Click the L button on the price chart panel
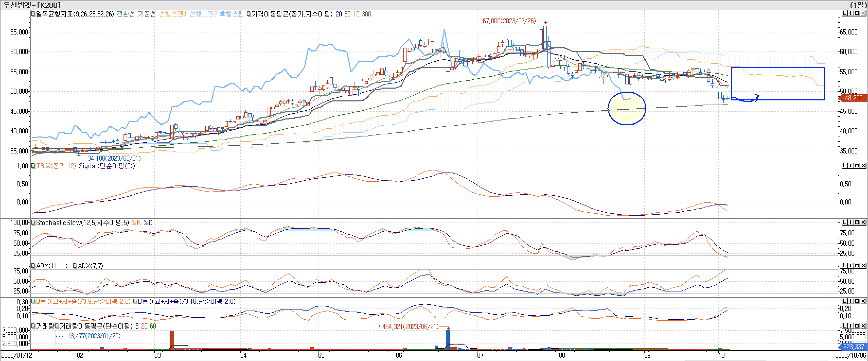The image size is (868, 361). (x=845, y=13)
